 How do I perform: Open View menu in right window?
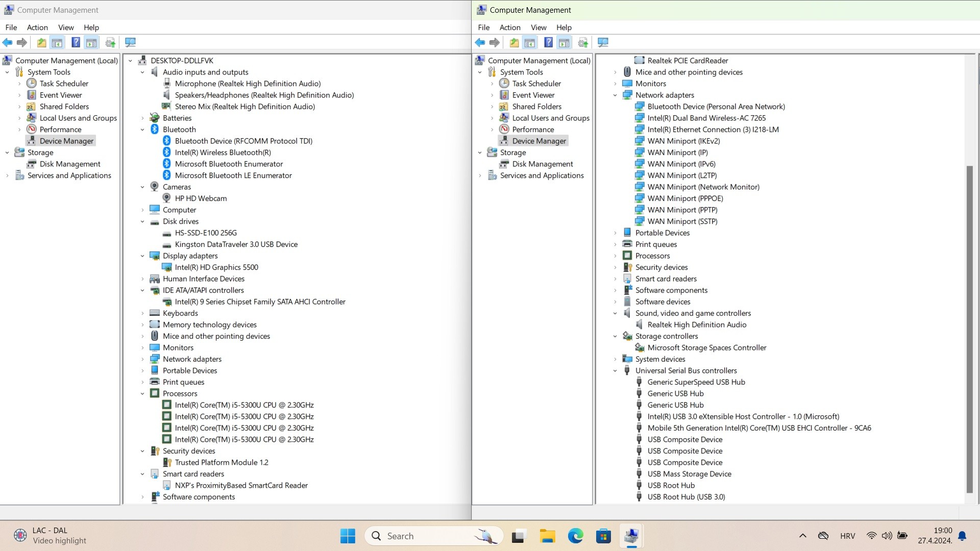pos(538,28)
